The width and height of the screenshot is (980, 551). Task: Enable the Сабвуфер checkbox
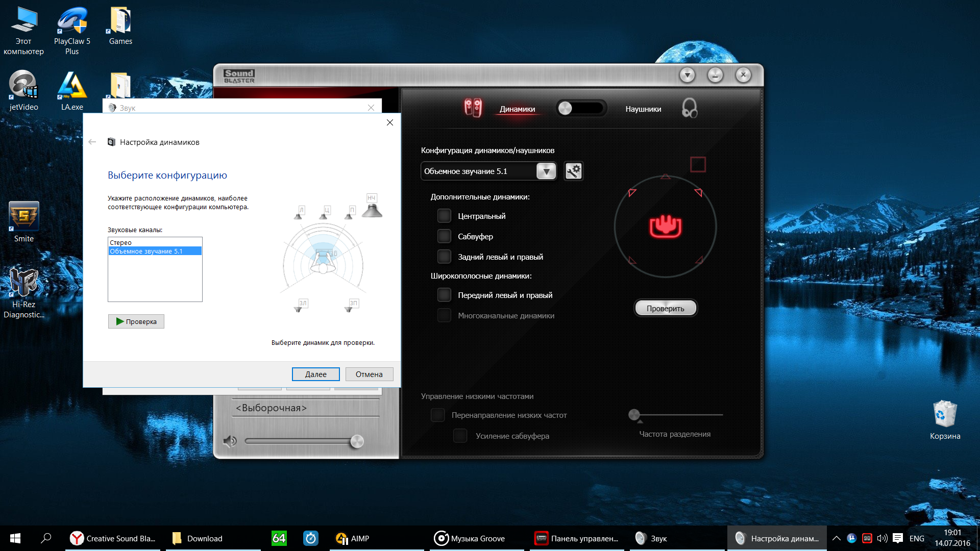(x=444, y=236)
